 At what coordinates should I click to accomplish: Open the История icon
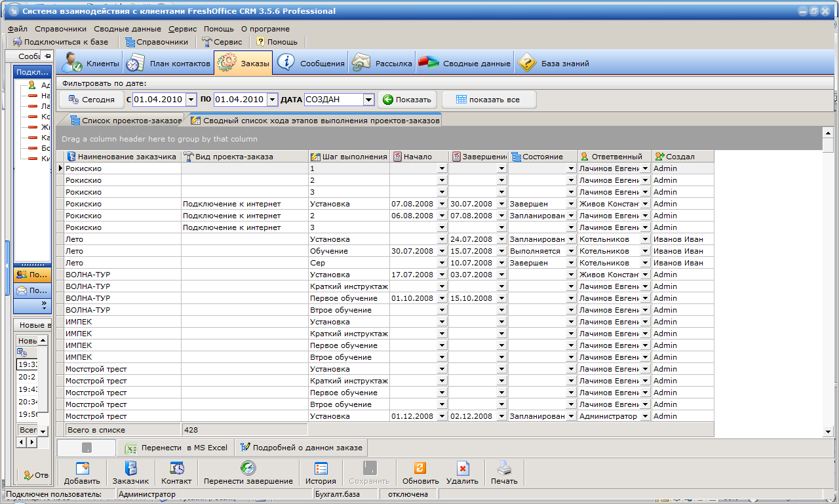pyautogui.click(x=321, y=468)
